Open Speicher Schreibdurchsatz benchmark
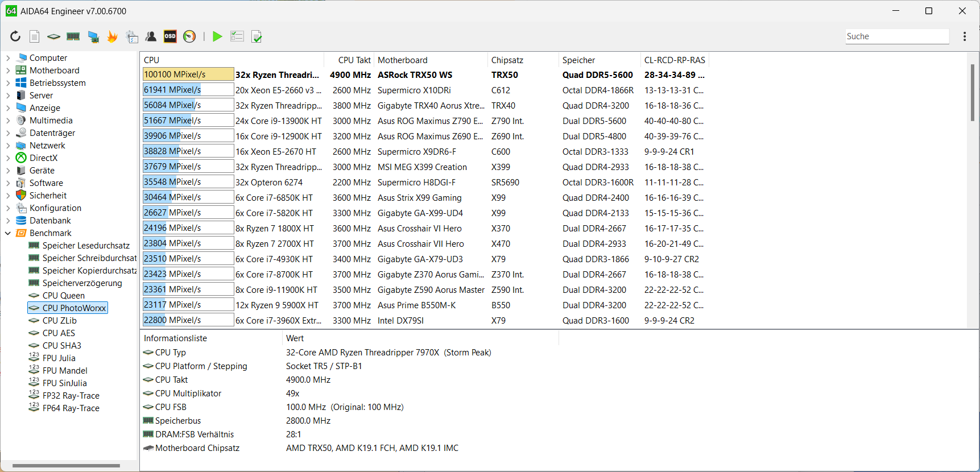 click(89, 258)
